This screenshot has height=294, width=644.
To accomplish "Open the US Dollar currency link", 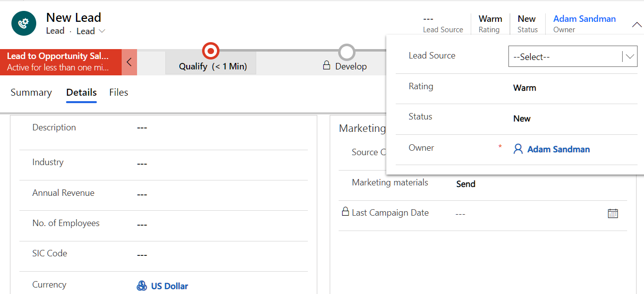I will point(169,286).
